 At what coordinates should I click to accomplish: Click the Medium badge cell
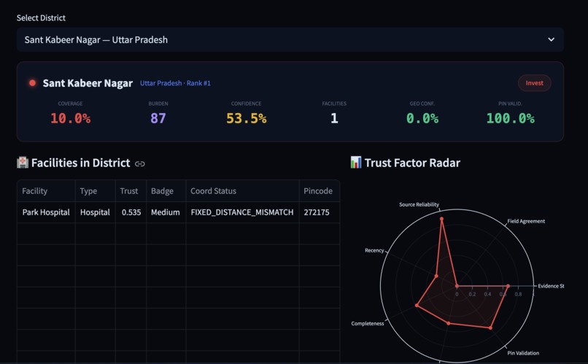click(166, 212)
